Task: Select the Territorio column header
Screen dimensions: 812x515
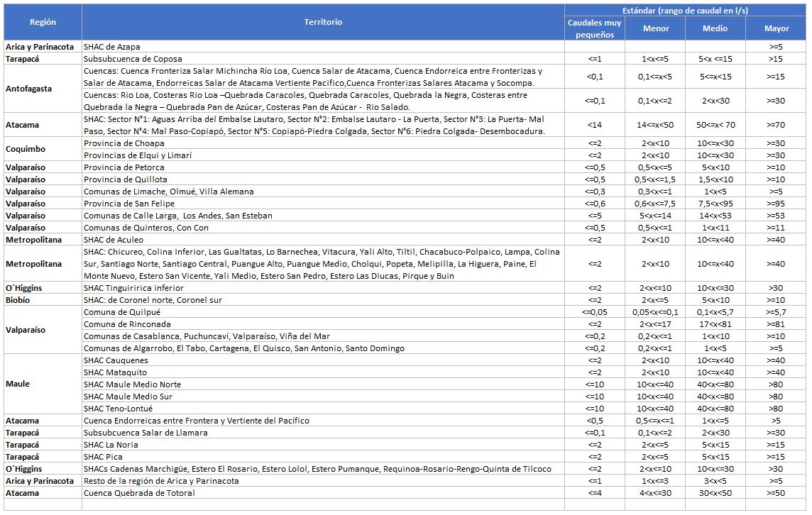Action: pos(323,22)
